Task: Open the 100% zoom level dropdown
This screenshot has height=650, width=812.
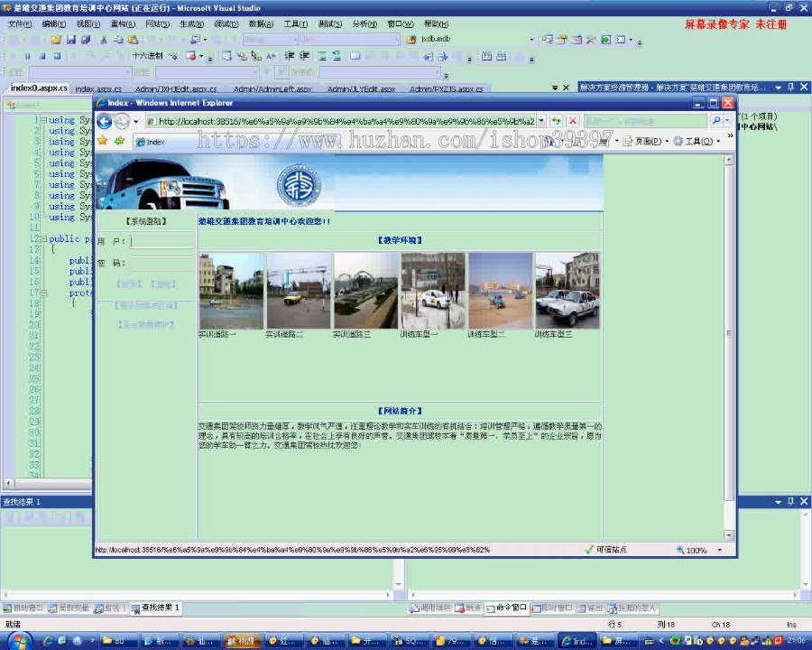Action: tap(720, 550)
